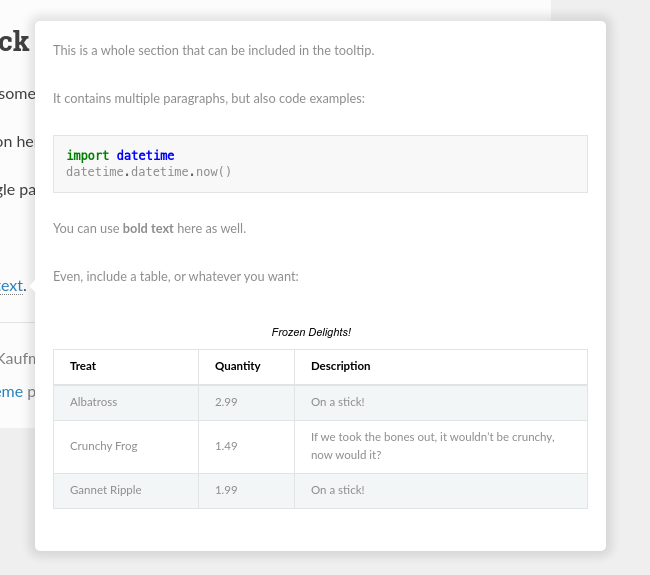Screen dimensions: 650x575
Task: Click the blue "eme" link on the left edge
Action: [11, 392]
